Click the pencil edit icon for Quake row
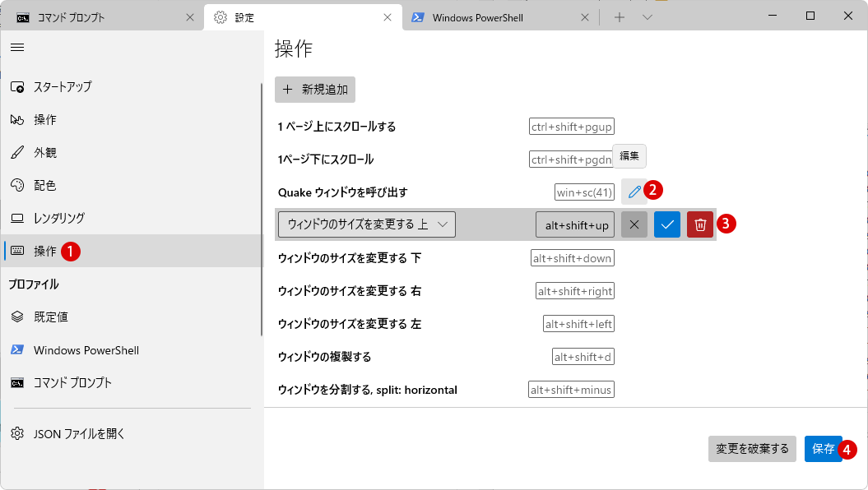The height and width of the screenshot is (490, 868). pos(634,192)
